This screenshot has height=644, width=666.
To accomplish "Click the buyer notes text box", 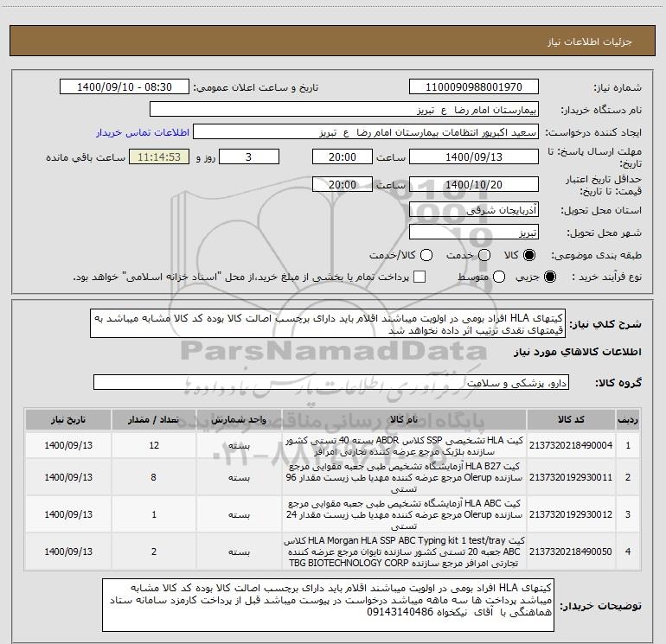I will [329, 605].
